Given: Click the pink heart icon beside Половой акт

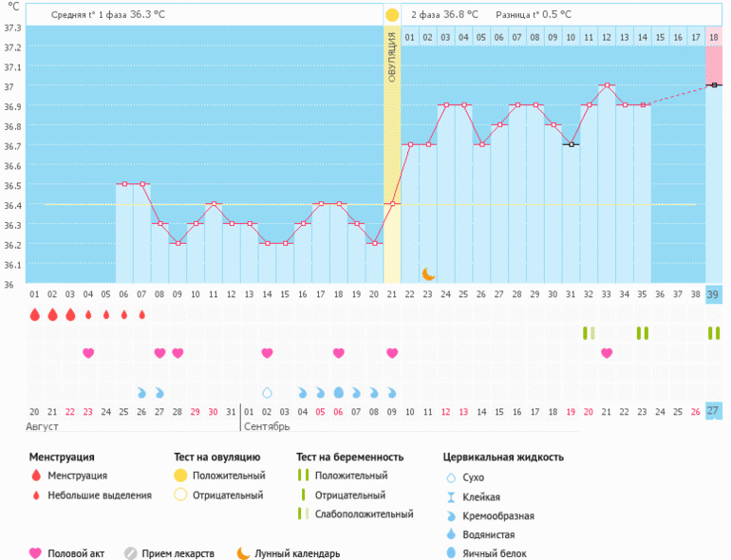Looking at the screenshot, I should click(36, 553).
